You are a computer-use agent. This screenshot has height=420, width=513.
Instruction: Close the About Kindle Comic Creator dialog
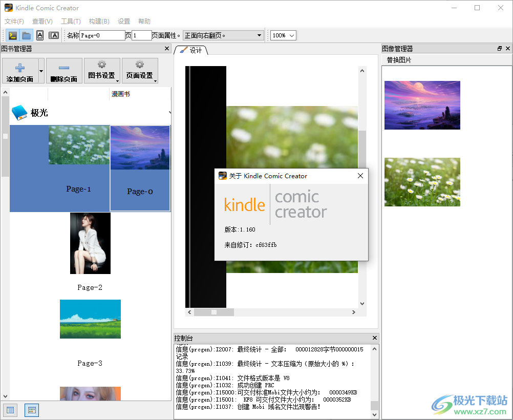[360, 176]
